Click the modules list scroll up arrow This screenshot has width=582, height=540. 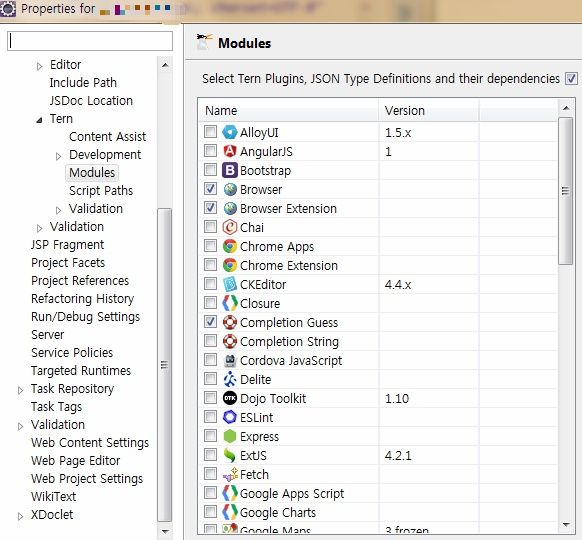click(566, 108)
